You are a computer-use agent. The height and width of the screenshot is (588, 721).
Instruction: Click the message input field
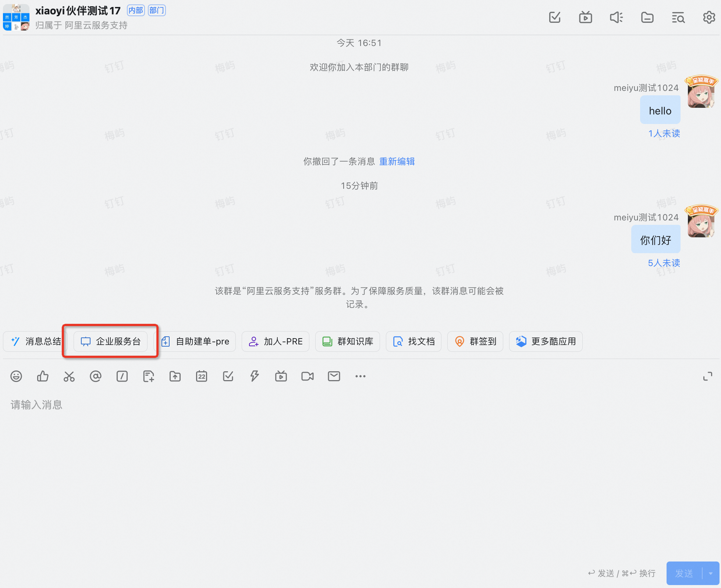point(360,475)
